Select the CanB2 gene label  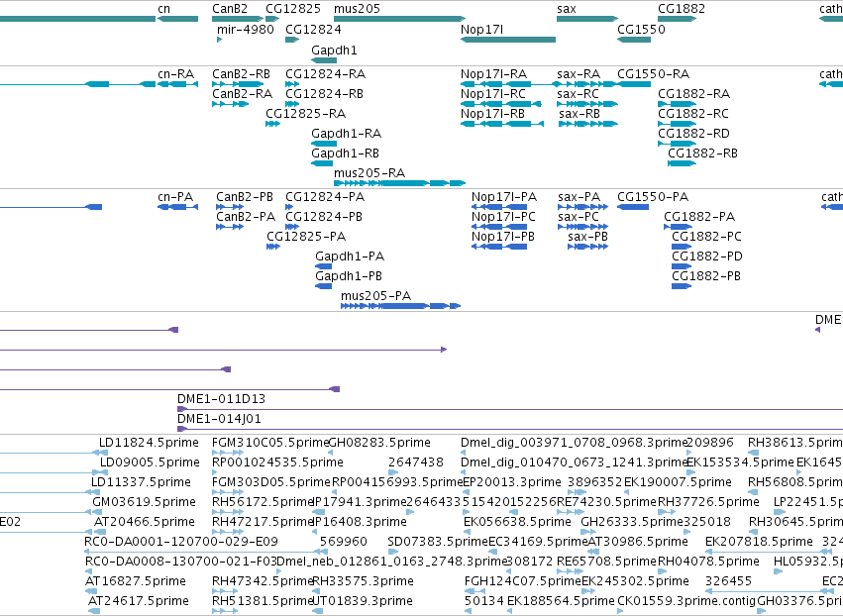coord(230,9)
